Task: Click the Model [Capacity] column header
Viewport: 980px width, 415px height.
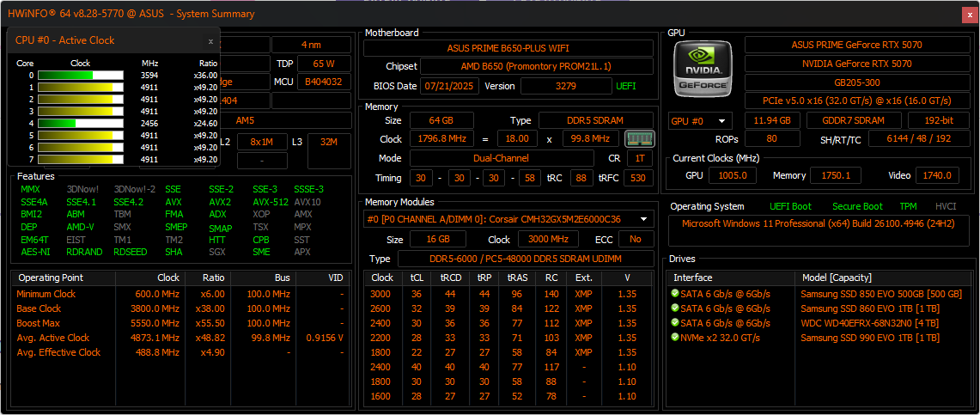Action: click(x=881, y=278)
